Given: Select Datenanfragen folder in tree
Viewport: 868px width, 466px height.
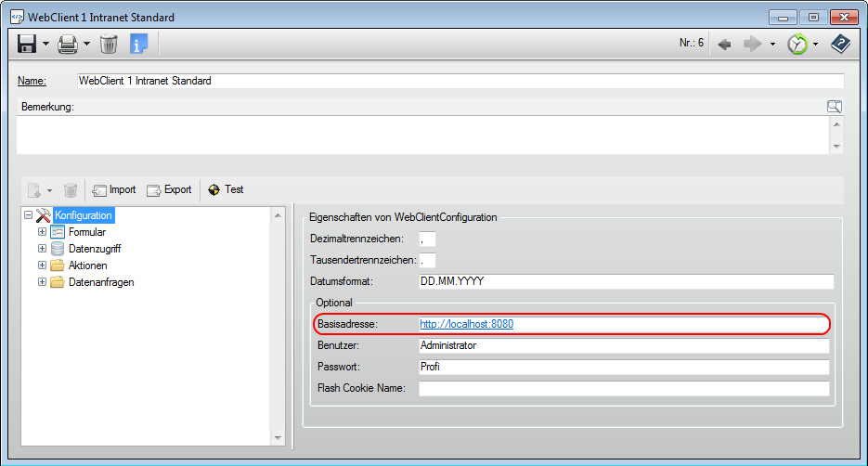Looking at the screenshot, I should 100,282.
